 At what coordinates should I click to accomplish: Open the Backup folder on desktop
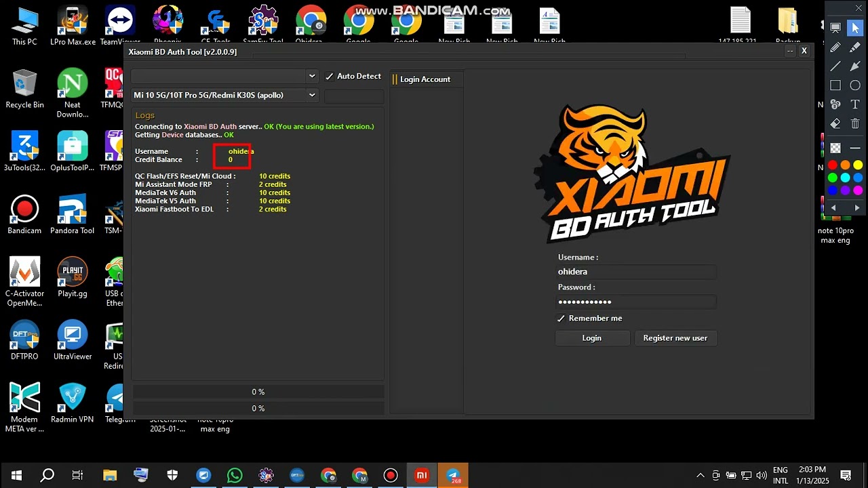click(788, 26)
